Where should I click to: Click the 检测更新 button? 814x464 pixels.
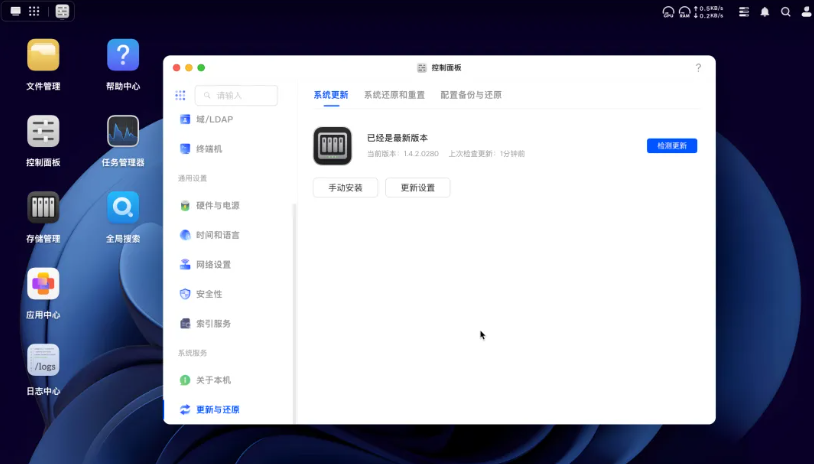coord(672,146)
